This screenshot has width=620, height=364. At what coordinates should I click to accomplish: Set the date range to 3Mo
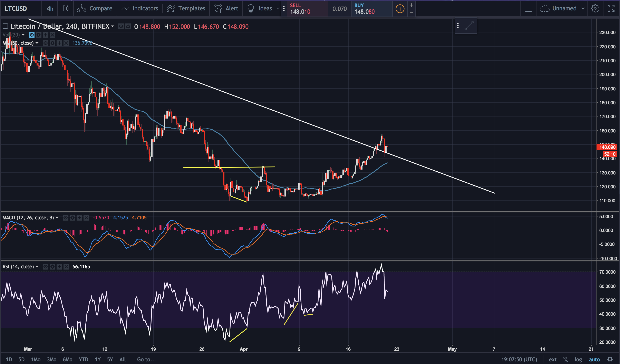[51, 359]
